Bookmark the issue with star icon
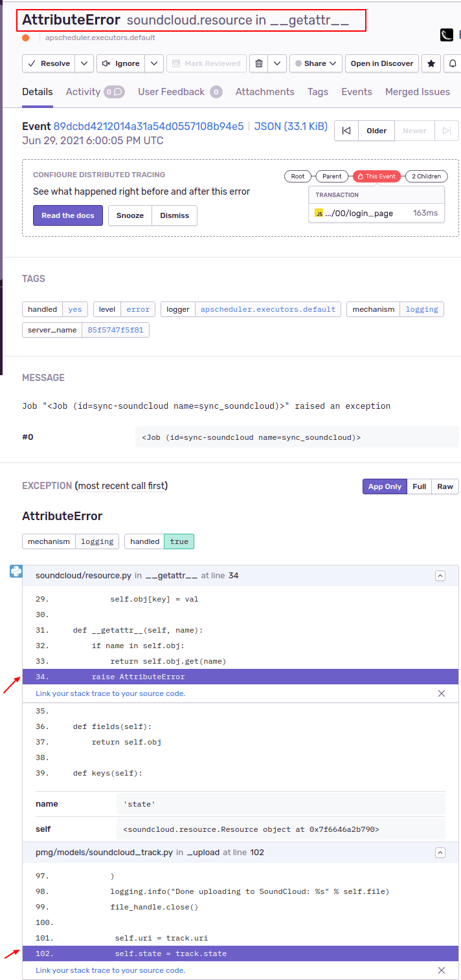461x980 pixels. [431, 63]
